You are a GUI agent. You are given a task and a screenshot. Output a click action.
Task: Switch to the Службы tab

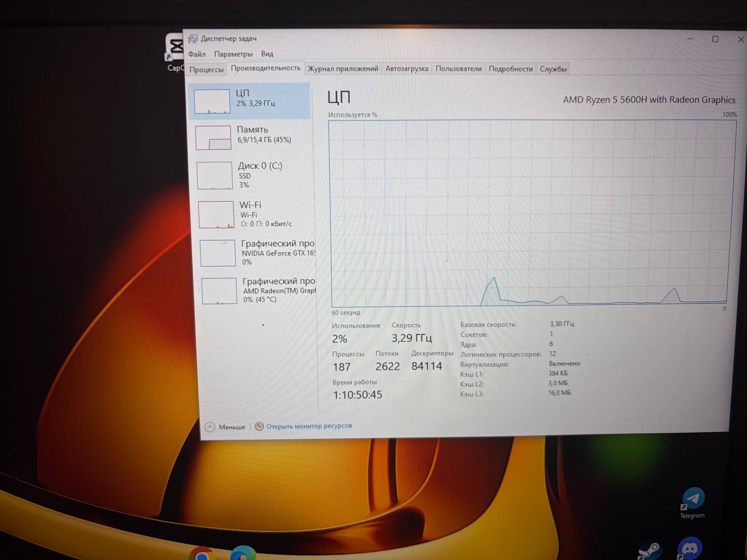click(x=553, y=69)
